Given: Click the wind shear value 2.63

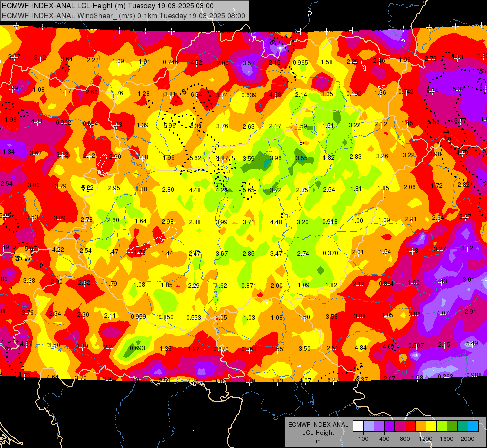Looking at the screenshot, I should pos(248,126).
